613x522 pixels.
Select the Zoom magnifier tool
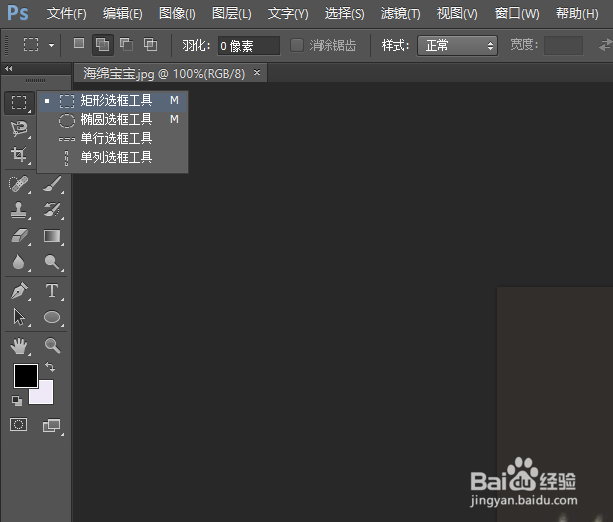pyautogui.click(x=52, y=346)
